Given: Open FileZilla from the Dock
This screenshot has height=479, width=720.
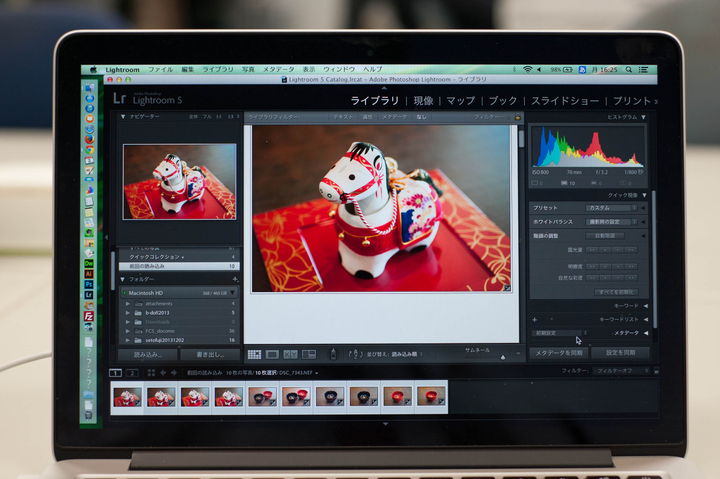Looking at the screenshot, I should click(x=89, y=316).
